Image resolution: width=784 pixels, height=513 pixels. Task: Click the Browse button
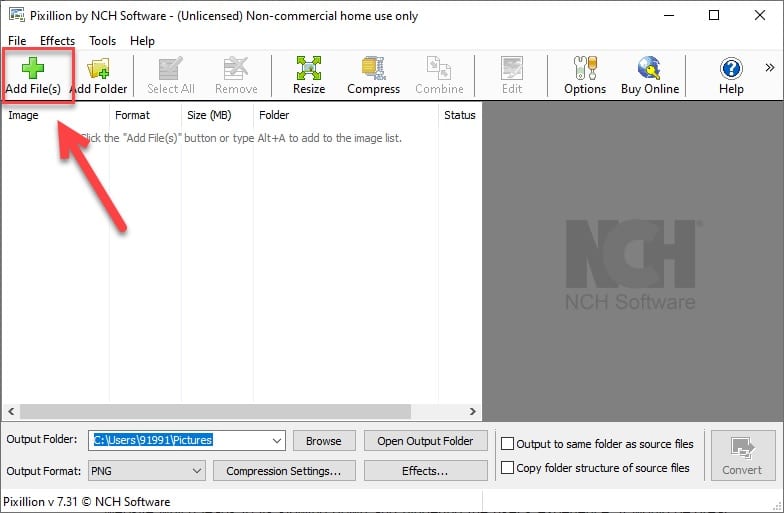(x=324, y=441)
